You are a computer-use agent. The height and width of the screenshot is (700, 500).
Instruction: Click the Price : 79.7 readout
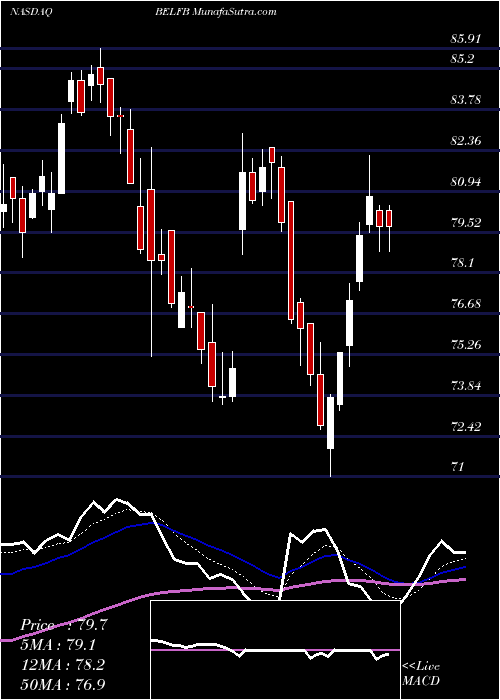[64, 625]
